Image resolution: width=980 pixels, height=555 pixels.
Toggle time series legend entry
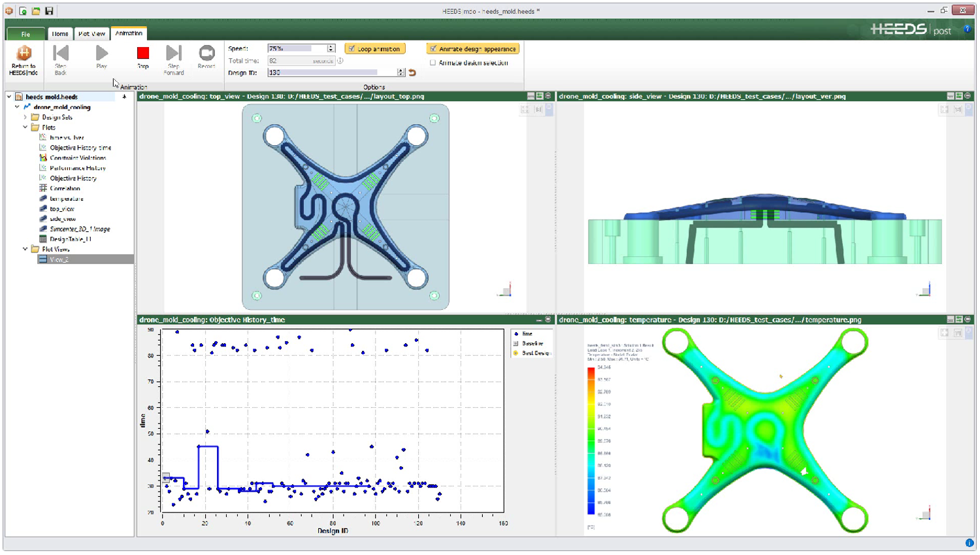[x=523, y=333]
